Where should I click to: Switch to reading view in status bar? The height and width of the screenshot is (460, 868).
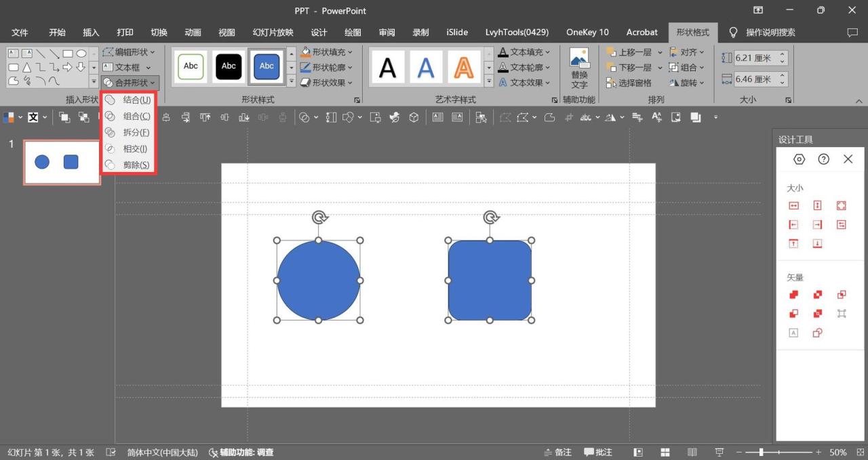[692, 452]
